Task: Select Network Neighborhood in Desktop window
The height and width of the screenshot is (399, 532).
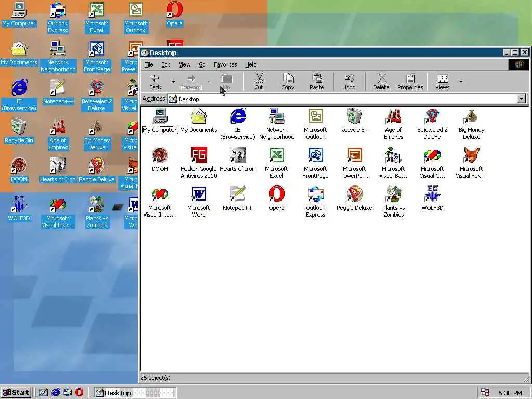Action: tap(276, 124)
